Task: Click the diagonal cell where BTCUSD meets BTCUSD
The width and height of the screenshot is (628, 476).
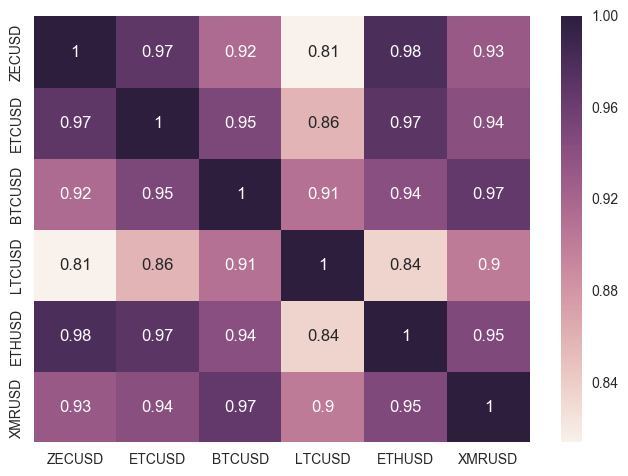Action: [x=240, y=194]
